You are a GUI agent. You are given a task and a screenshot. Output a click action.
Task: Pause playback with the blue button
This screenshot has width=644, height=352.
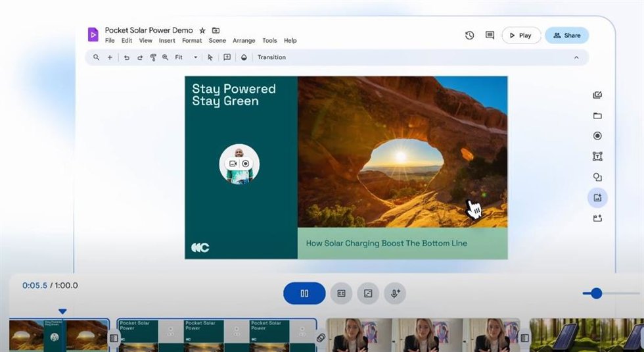(x=304, y=293)
